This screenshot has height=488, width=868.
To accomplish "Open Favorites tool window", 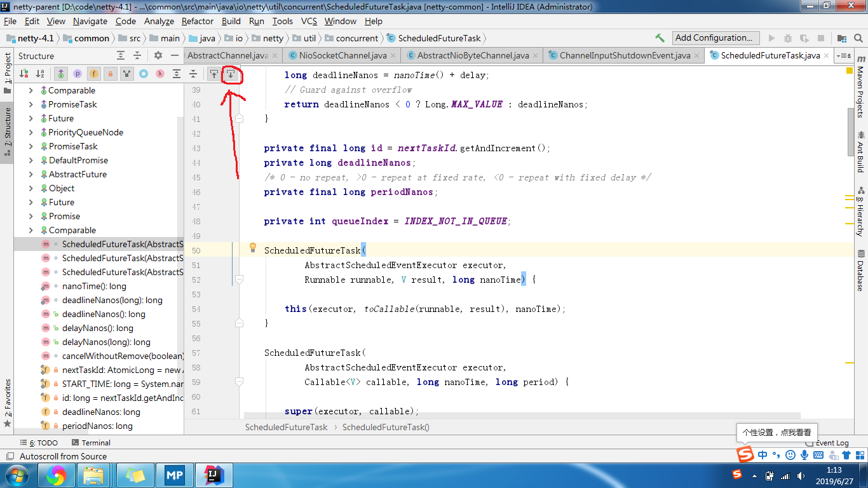I will coord(7,403).
